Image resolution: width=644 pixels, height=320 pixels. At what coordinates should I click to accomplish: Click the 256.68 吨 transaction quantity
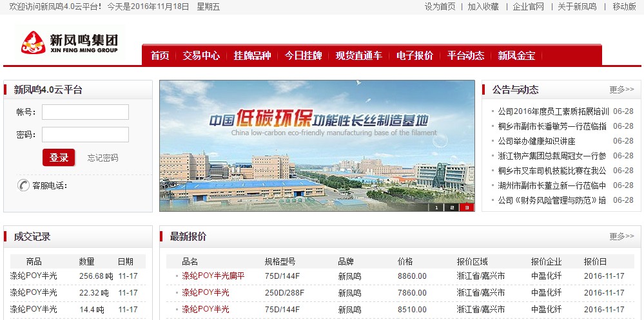96,276
